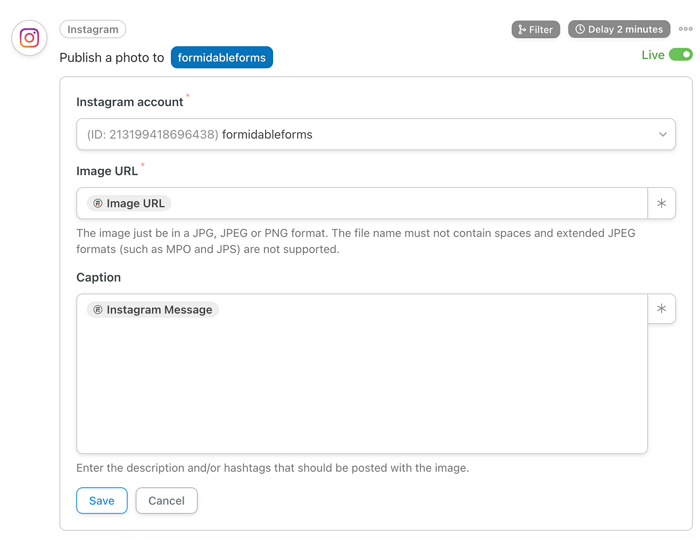Click inside the Caption text area
The width and height of the screenshot is (700, 543).
[x=360, y=390]
